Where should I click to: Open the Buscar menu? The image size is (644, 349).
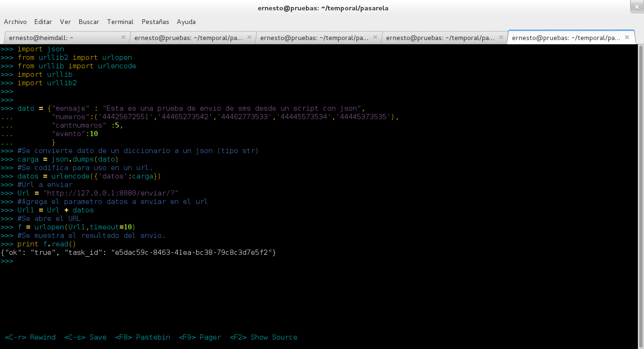89,22
